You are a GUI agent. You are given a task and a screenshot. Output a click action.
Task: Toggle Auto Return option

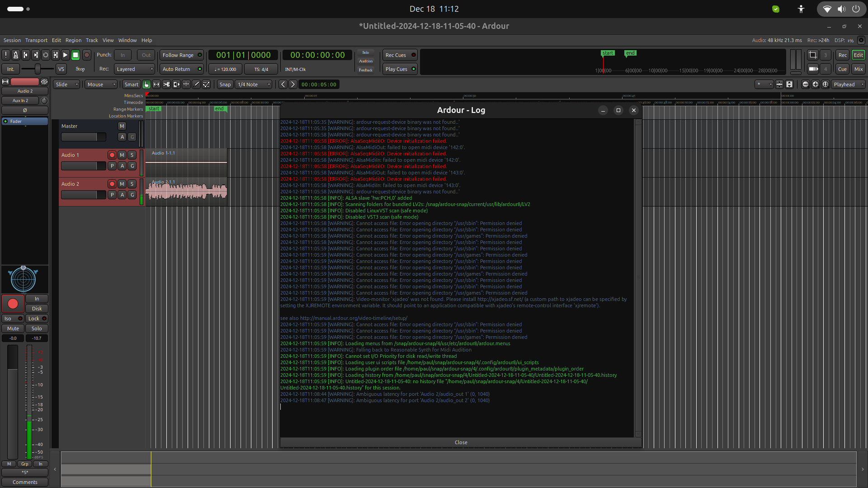point(182,69)
